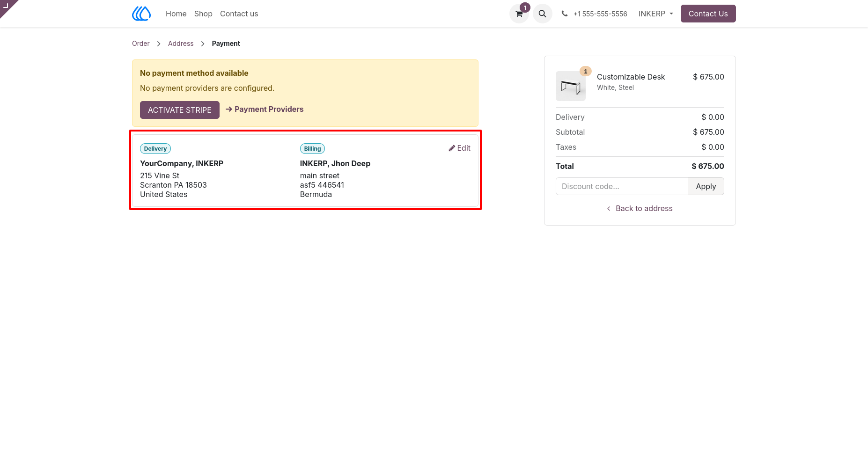Image resolution: width=868 pixels, height=453 pixels.
Task: Click the 'No payment method available' heading
Action: coord(194,73)
